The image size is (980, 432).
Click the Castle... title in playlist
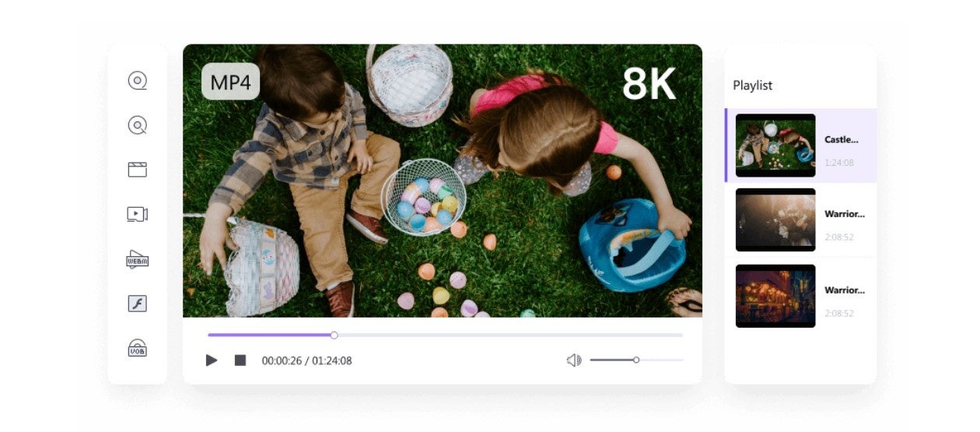coord(842,140)
